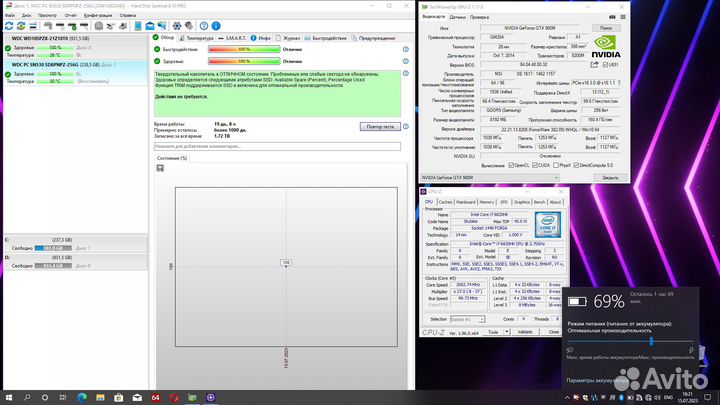Click the Здоровье 100% progress bar in overview
This screenshot has width=720, height=405.
tap(244, 61)
